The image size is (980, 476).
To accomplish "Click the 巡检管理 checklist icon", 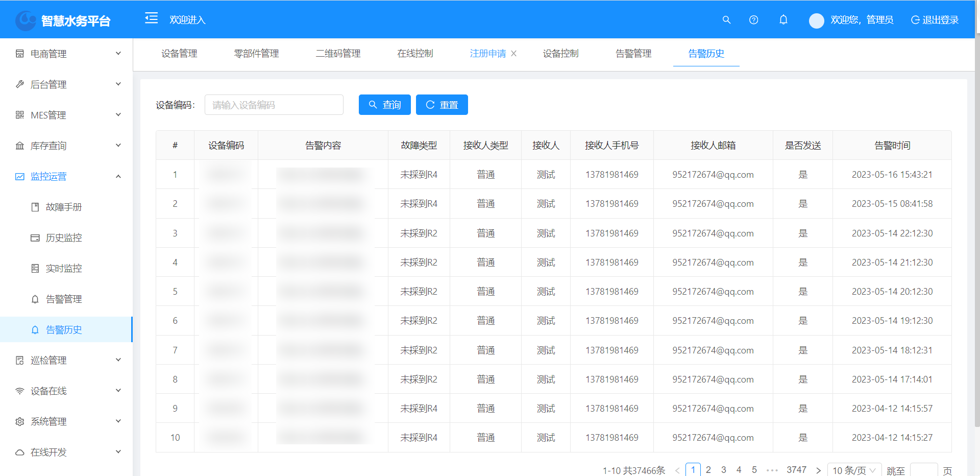I will (20, 360).
